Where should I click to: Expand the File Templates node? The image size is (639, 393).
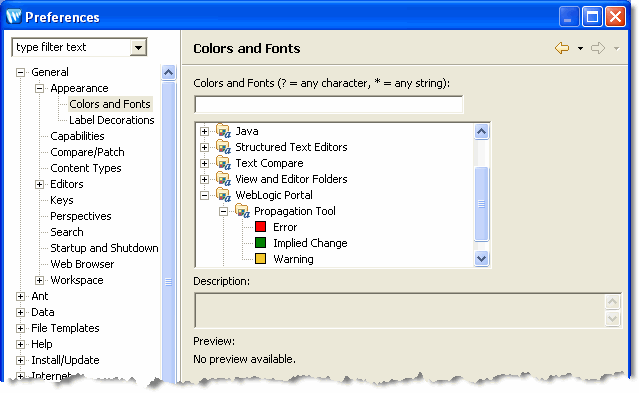pos(20,328)
